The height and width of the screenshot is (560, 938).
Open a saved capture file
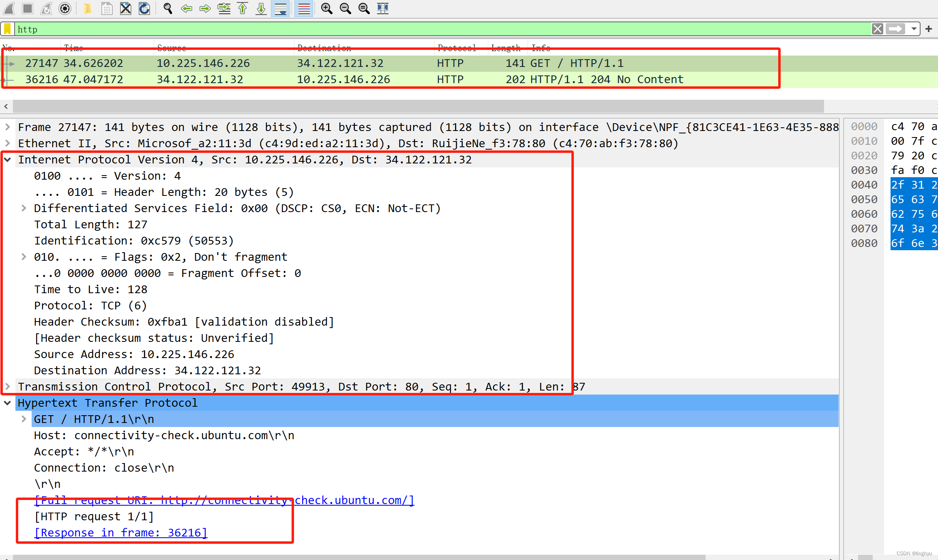[88, 9]
